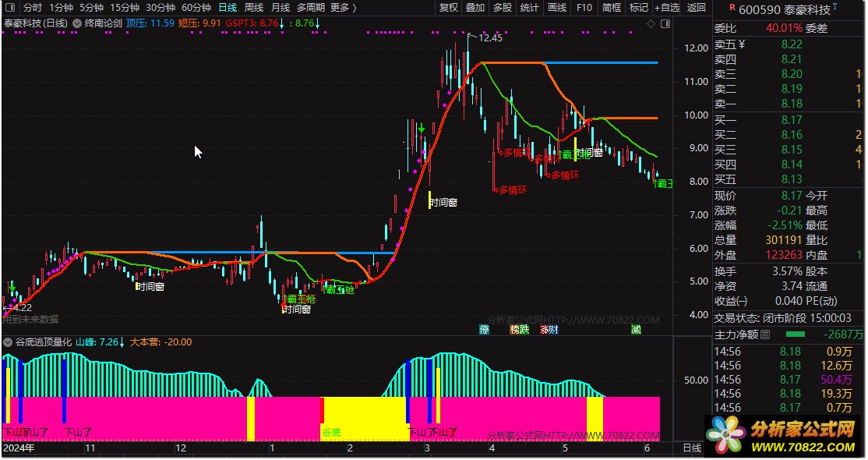Viewport: 868px width, 460px height.
Task: Click 泰豪科技(日线) chart title
Action: [36, 24]
